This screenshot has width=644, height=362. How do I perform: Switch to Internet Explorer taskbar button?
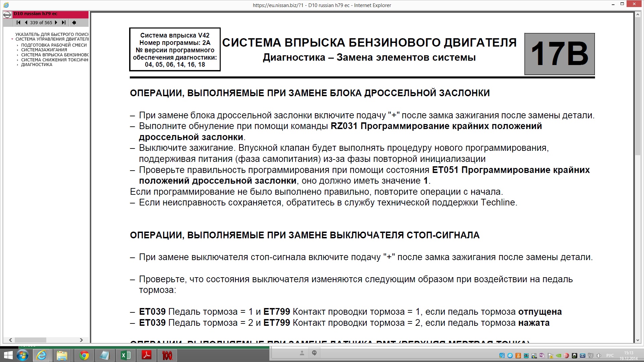click(42, 355)
